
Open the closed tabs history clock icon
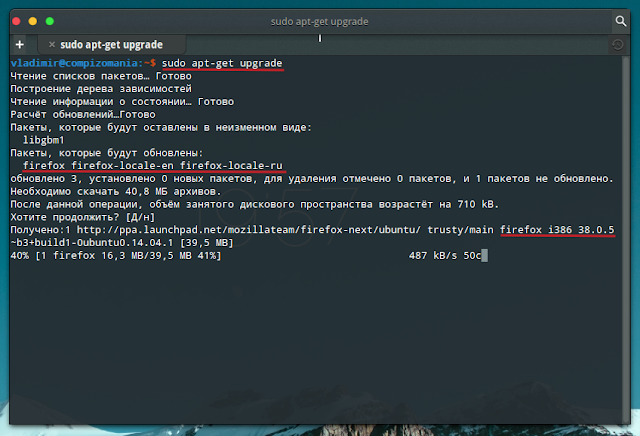tap(618, 44)
